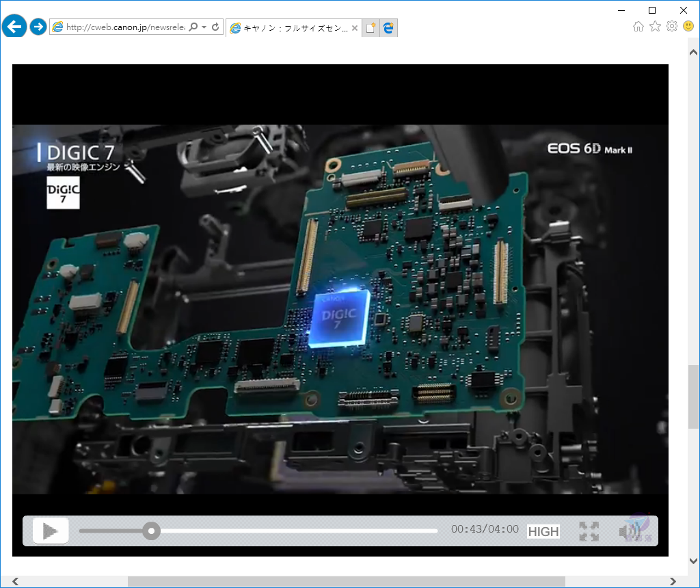Click the vertical scrollbar thumb
The width and height of the screenshot is (700, 588).
click(x=693, y=397)
